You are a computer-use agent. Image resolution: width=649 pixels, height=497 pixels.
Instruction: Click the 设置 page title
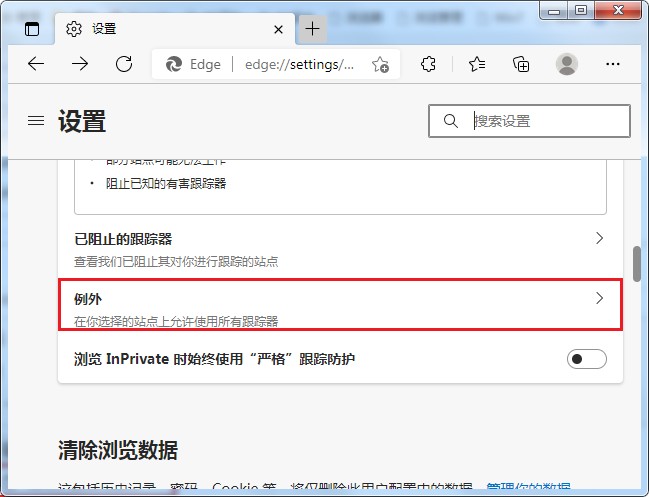click(82, 121)
